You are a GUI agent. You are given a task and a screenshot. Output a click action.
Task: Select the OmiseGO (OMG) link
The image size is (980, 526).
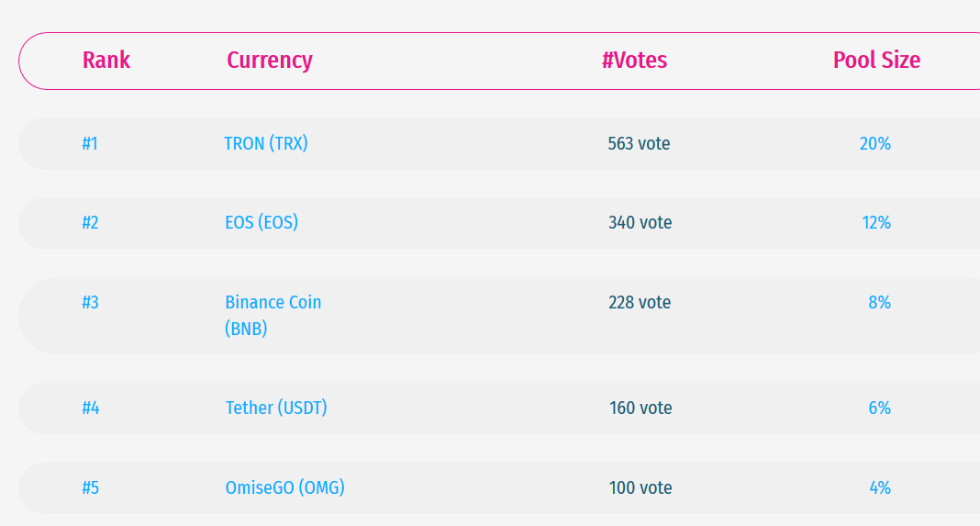pos(285,488)
